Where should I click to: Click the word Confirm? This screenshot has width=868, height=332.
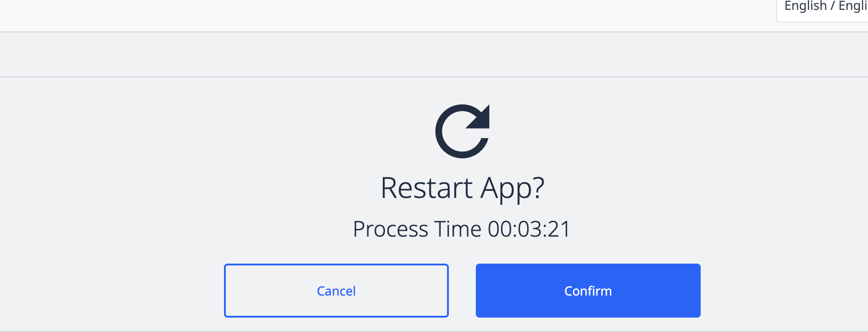tap(588, 291)
